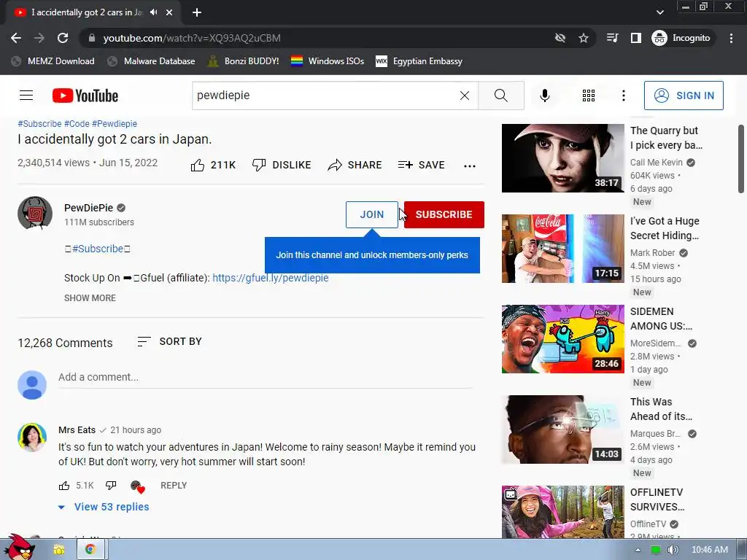This screenshot has height=560, width=747.
Task: Reply to Mrs Eats' comment
Action: [174, 486]
